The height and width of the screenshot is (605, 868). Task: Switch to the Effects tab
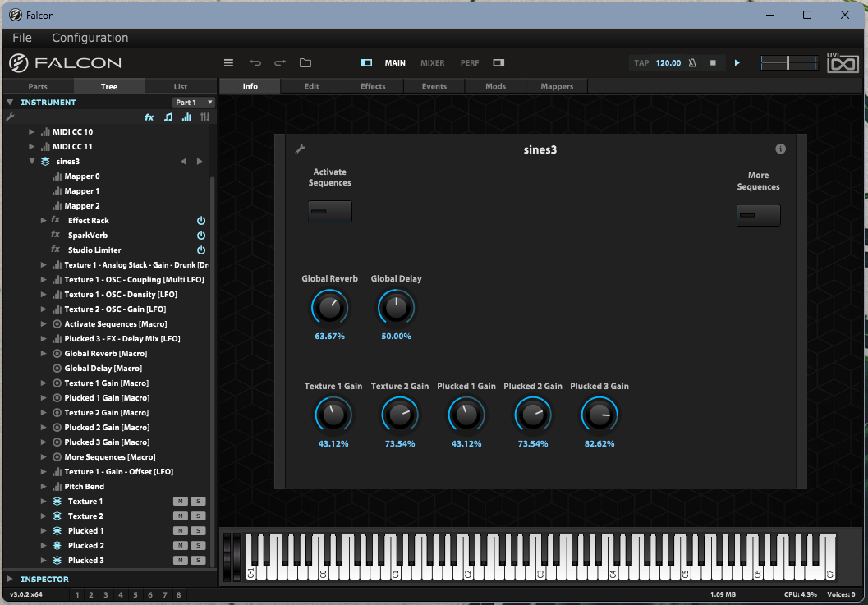pos(373,86)
